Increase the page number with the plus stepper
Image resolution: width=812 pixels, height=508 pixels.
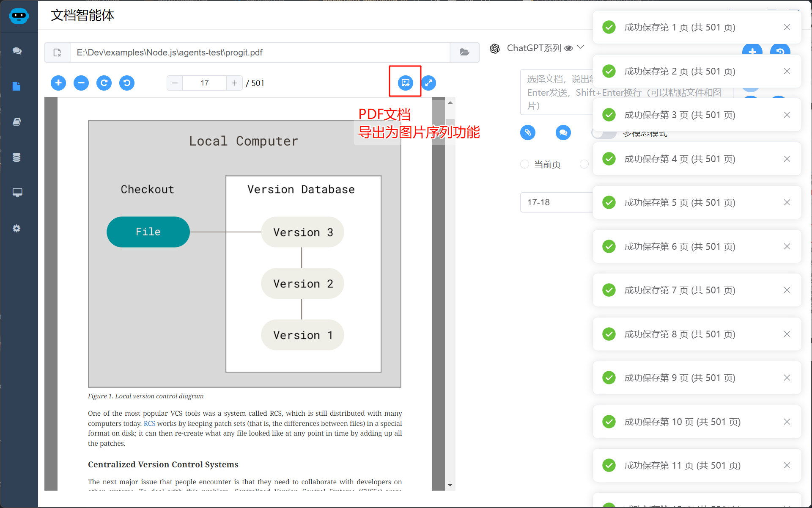[234, 83]
